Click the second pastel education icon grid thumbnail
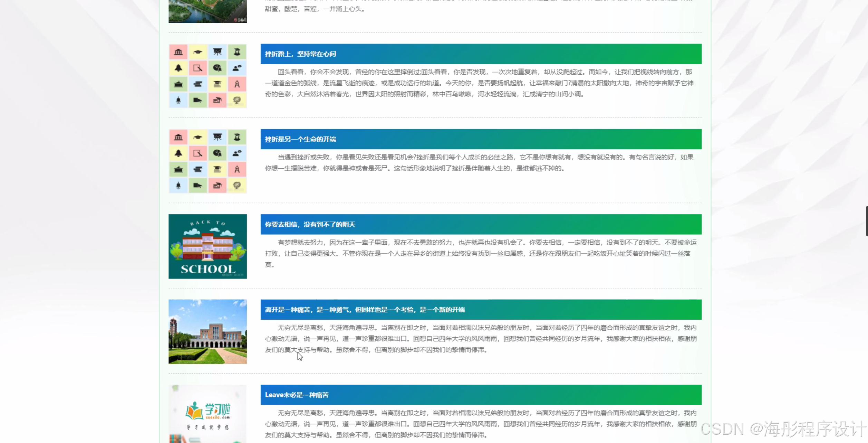 coord(208,161)
